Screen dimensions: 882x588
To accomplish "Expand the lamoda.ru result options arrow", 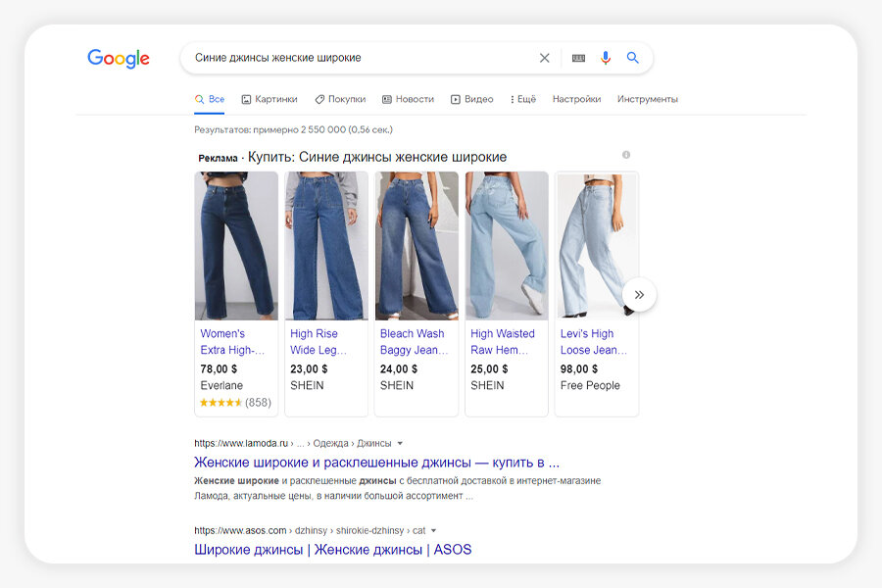I will (400, 443).
